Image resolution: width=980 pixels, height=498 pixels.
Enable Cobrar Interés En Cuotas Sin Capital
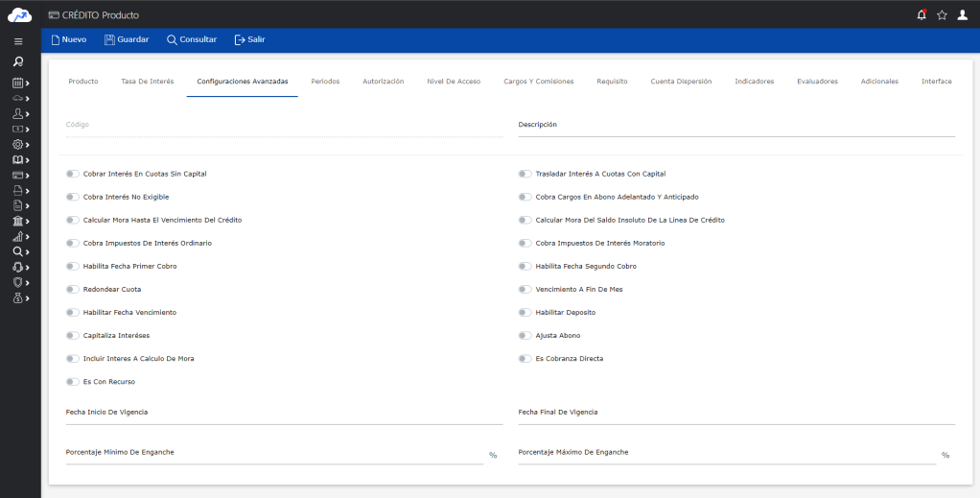73,175
